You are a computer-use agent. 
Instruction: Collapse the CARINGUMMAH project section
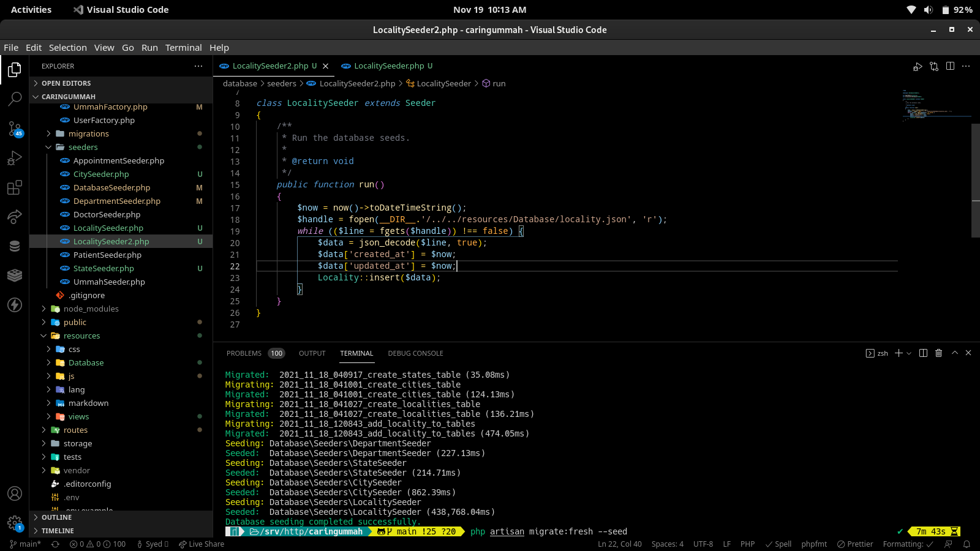(x=121, y=97)
